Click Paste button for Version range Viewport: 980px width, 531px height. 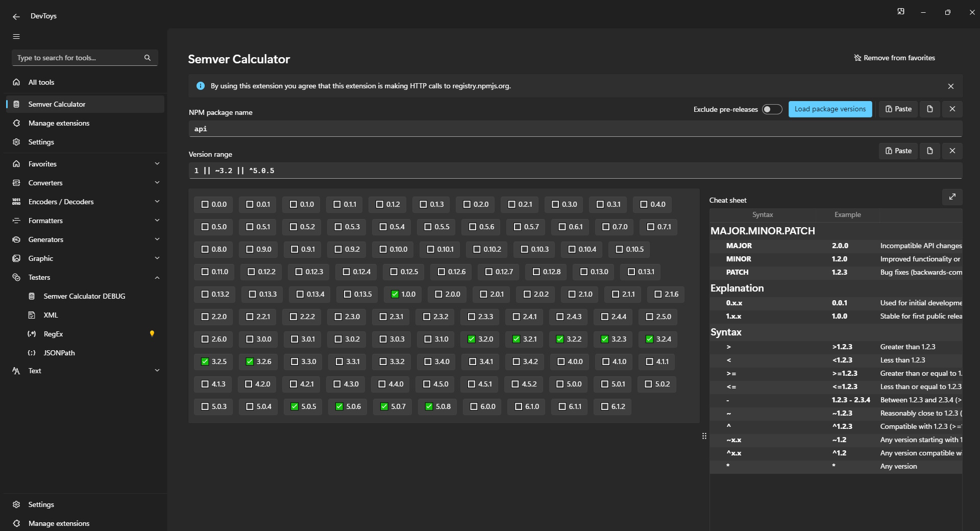898,151
